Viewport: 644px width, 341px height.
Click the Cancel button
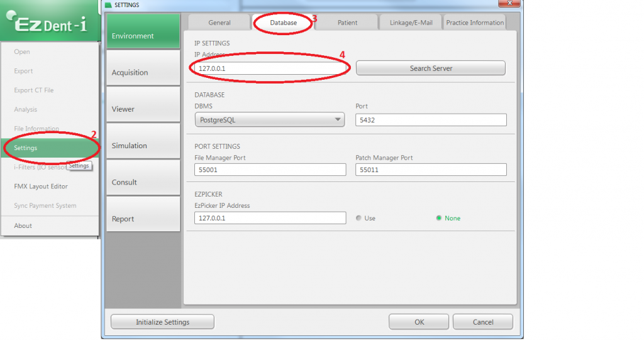[x=483, y=322]
